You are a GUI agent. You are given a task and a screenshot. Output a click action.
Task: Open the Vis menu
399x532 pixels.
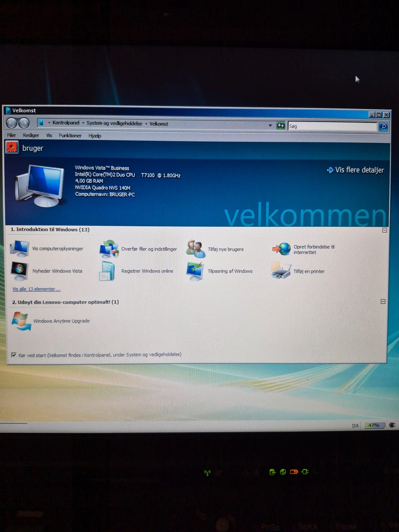pyautogui.click(x=49, y=135)
